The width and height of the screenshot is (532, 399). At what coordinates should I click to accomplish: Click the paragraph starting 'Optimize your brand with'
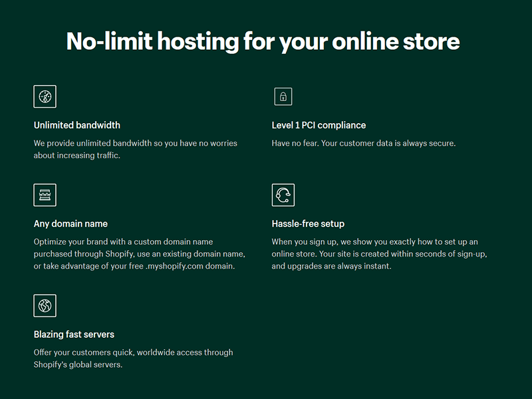point(140,254)
